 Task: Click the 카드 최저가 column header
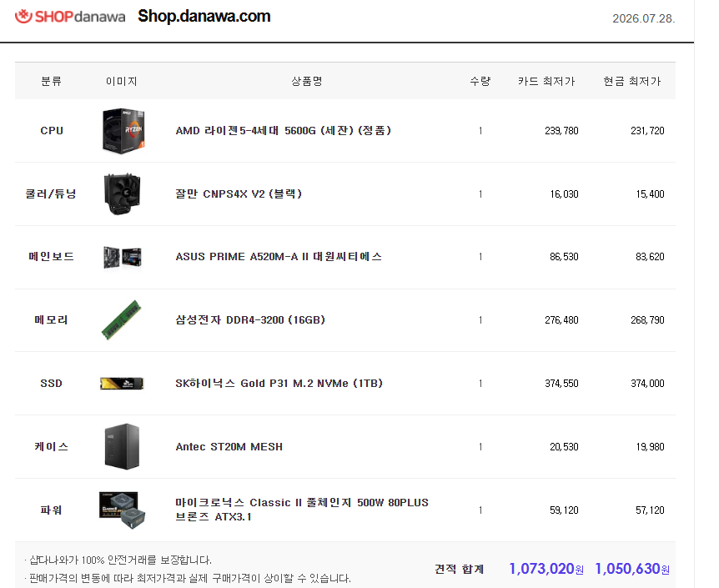point(546,81)
